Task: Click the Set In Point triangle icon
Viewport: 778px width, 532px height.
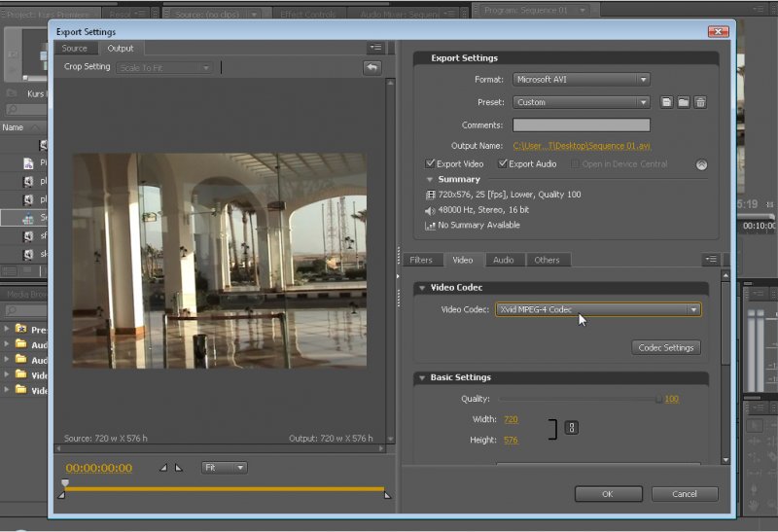Action: pos(163,468)
